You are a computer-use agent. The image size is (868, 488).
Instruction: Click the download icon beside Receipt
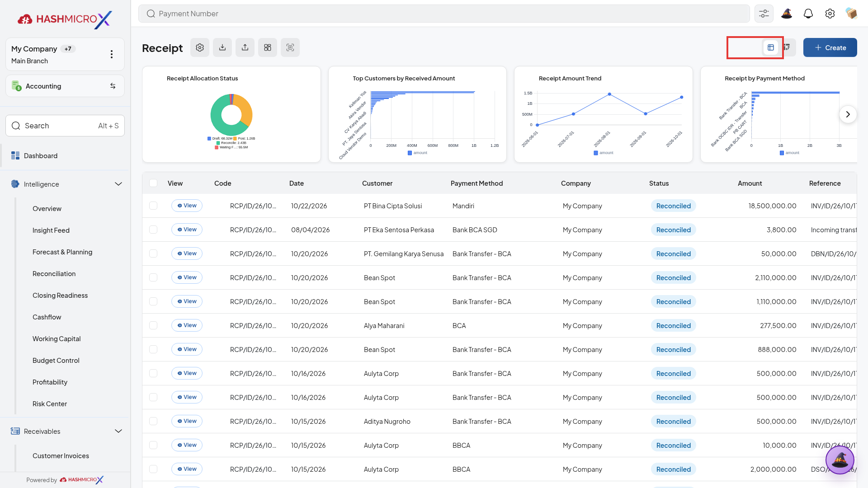pos(222,47)
